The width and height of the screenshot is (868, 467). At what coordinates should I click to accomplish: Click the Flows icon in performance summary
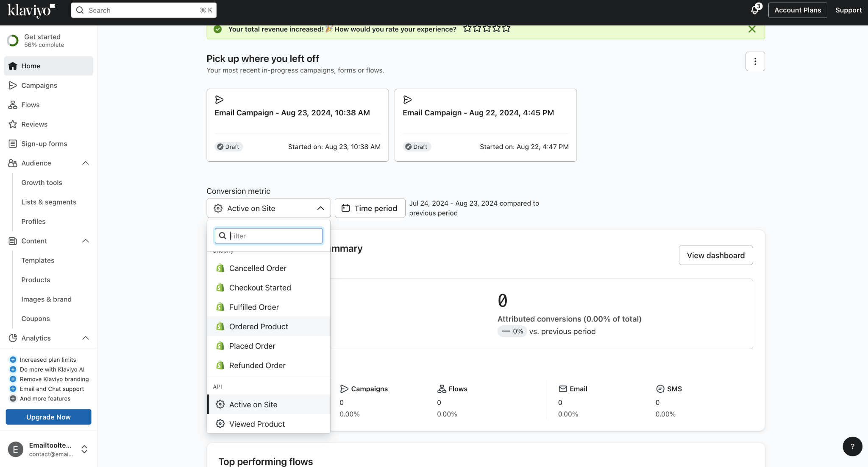[442, 389]
